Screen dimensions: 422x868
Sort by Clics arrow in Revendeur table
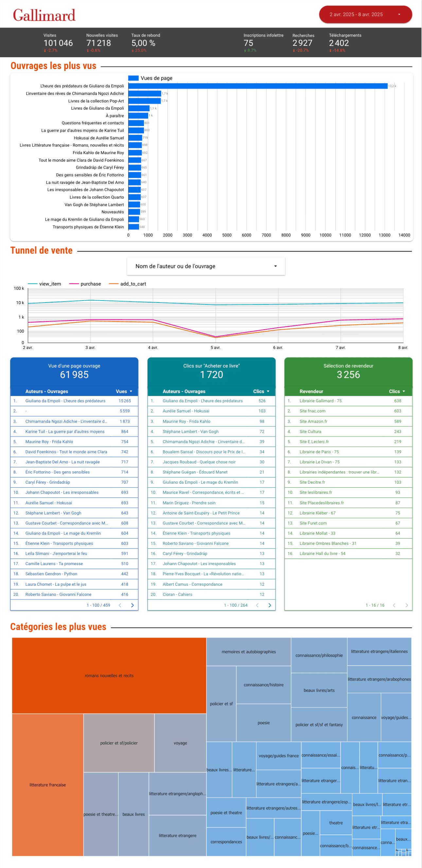[403, 391]
